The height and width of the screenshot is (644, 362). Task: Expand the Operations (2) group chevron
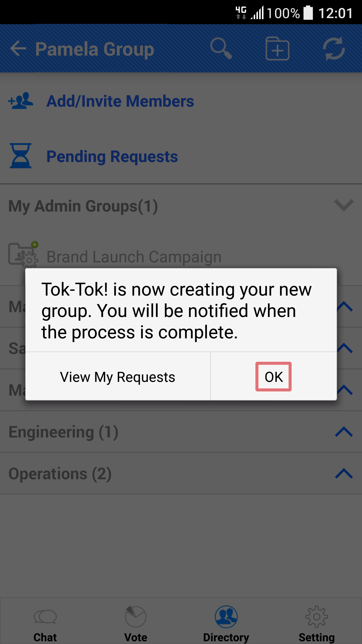tap(344, 473)
